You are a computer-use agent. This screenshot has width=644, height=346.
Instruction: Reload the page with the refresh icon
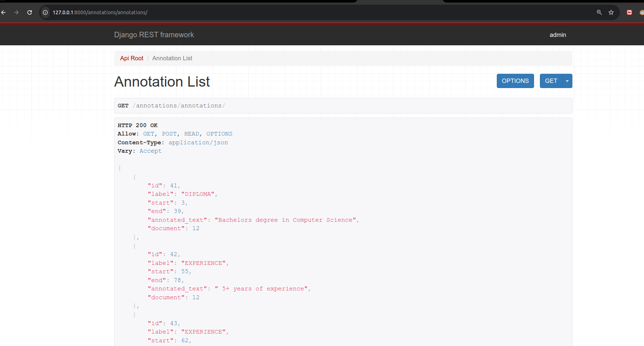click(x=30, y=12)
